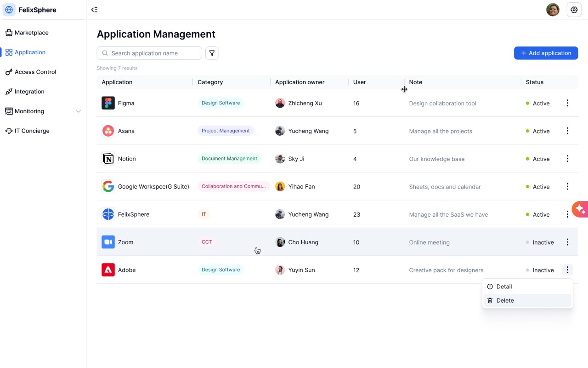Select Delete in the context menu
The height and width of the screenshot is (368, 588).
click(x=505, y=300)
